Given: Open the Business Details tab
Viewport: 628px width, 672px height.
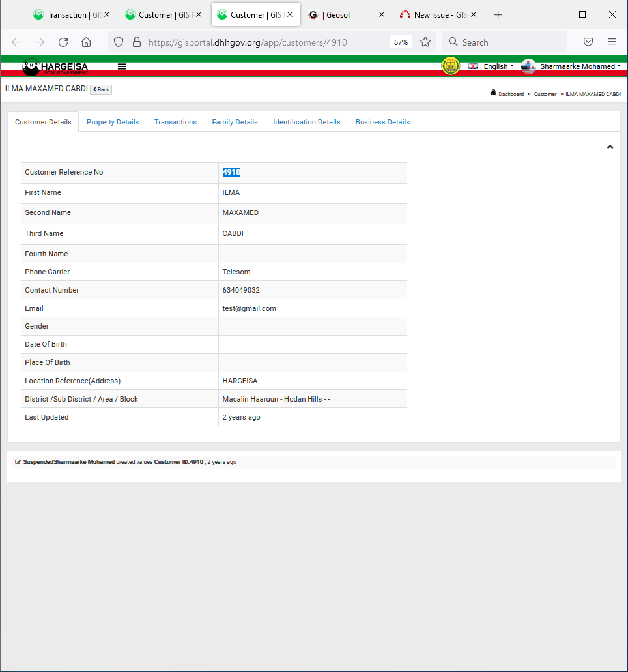Looking at the screenshot, I should pyautogui.click(x=382, y=122).
